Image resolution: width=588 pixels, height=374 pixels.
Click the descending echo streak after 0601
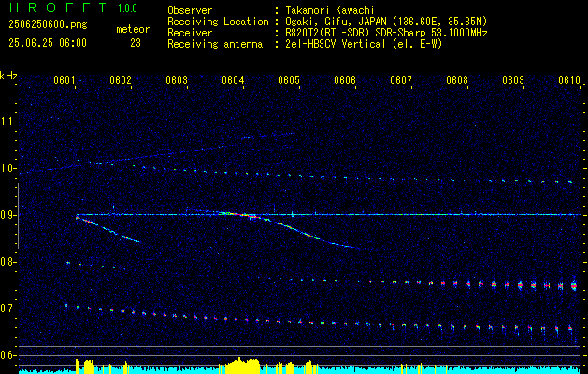(108, 229)
